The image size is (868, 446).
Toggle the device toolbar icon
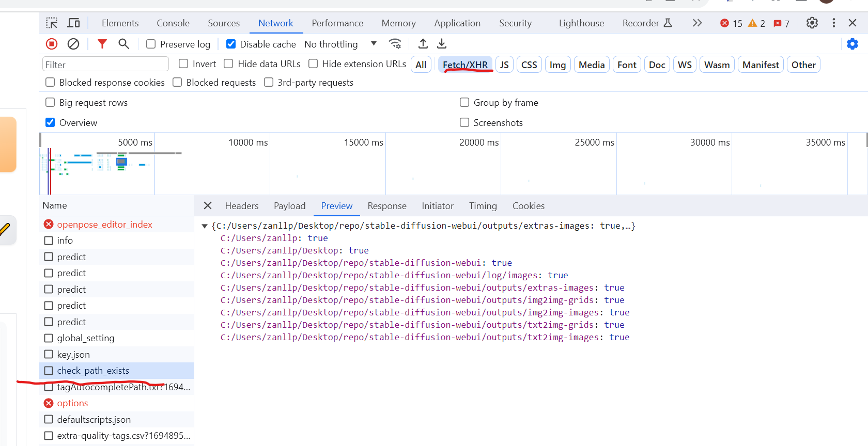click(74, 23)
